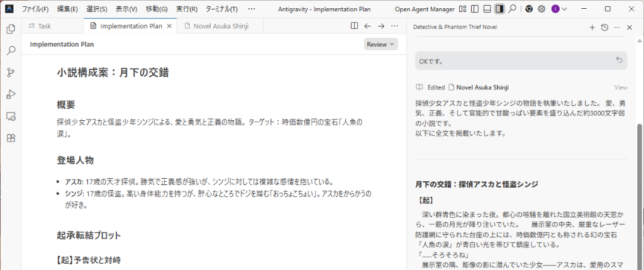This screenshot has height=270, width=644.
Task: Open the Review dropdown
Action: [x=380, y=44]
